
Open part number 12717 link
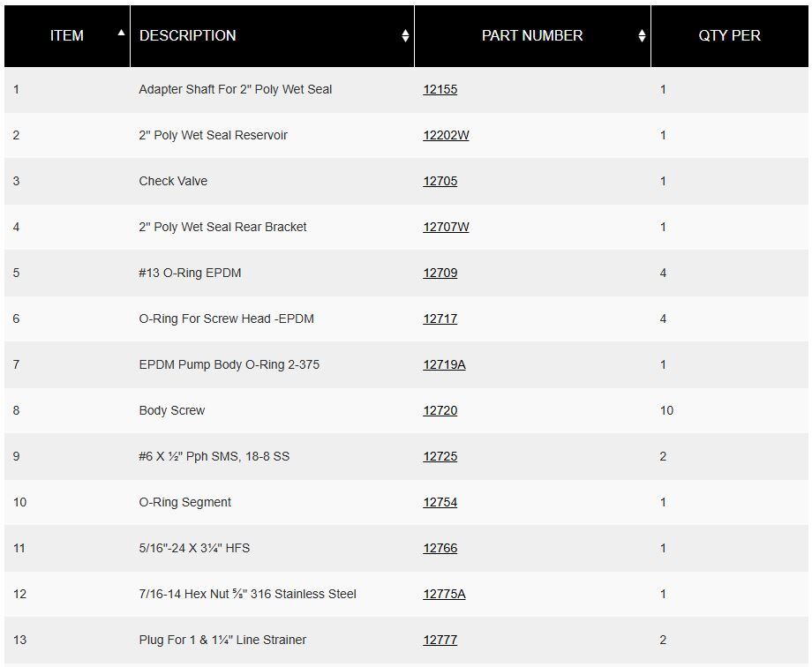point(440,319)
